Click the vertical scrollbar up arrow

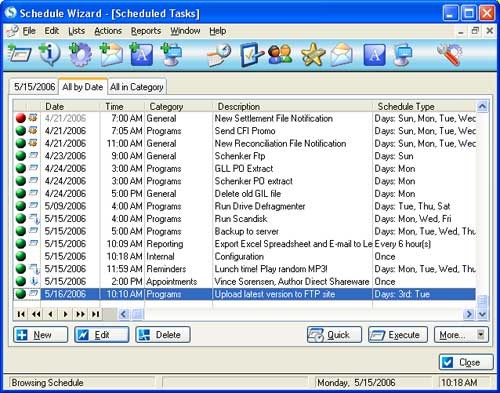pyautogui.click(x=482, y=107)
